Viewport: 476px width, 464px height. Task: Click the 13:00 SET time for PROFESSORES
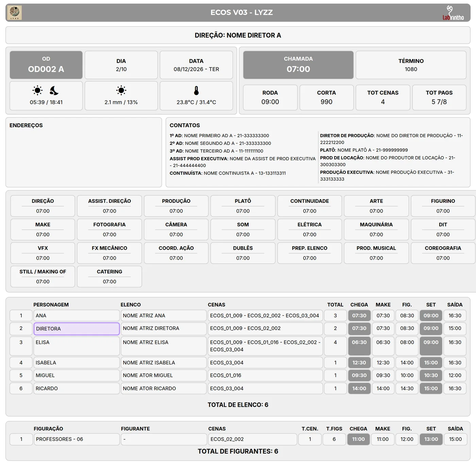[x=431, y=439]
